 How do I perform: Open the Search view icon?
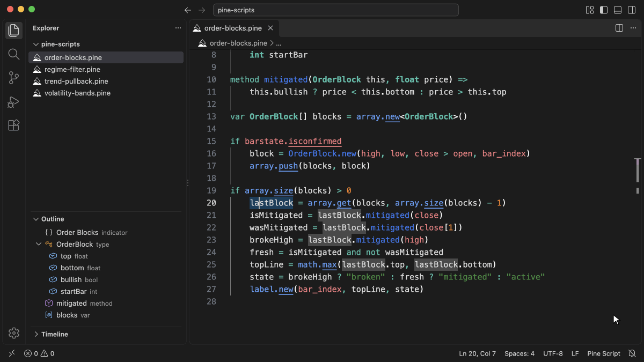pos(14,54)
